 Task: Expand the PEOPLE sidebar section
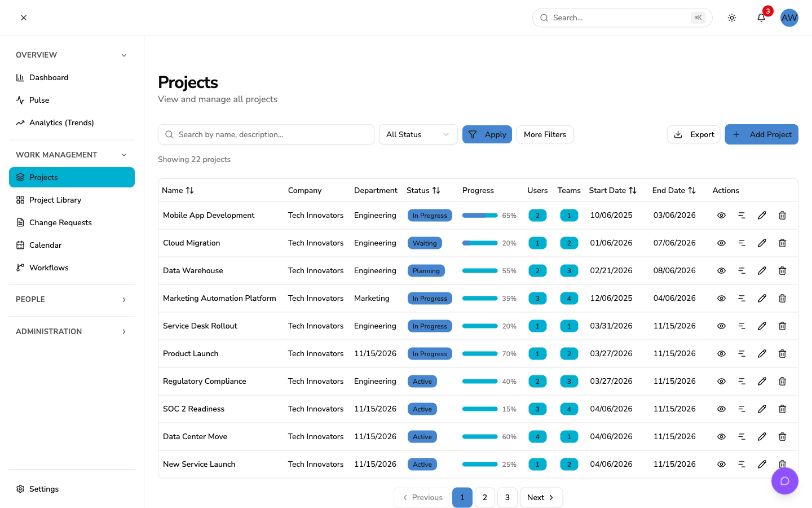(x=72, y=299)
